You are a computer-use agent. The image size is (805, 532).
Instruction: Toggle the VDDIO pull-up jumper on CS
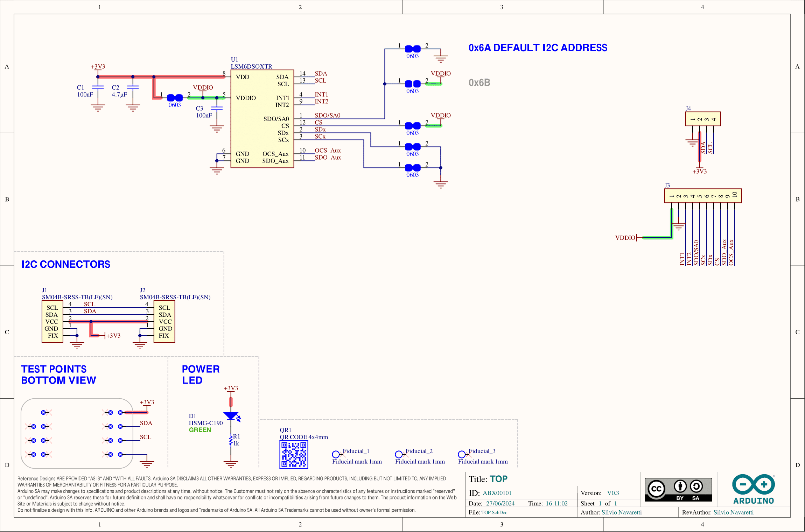413,125
